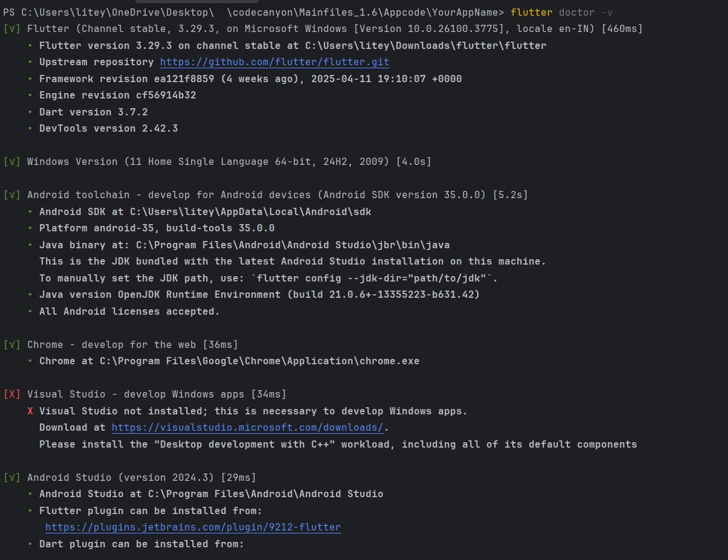The height and width of the screenshot is (560, 728).
Task: Open the Visual Studio downloads link
Action: pyautogui.click(x=248, y=428)
